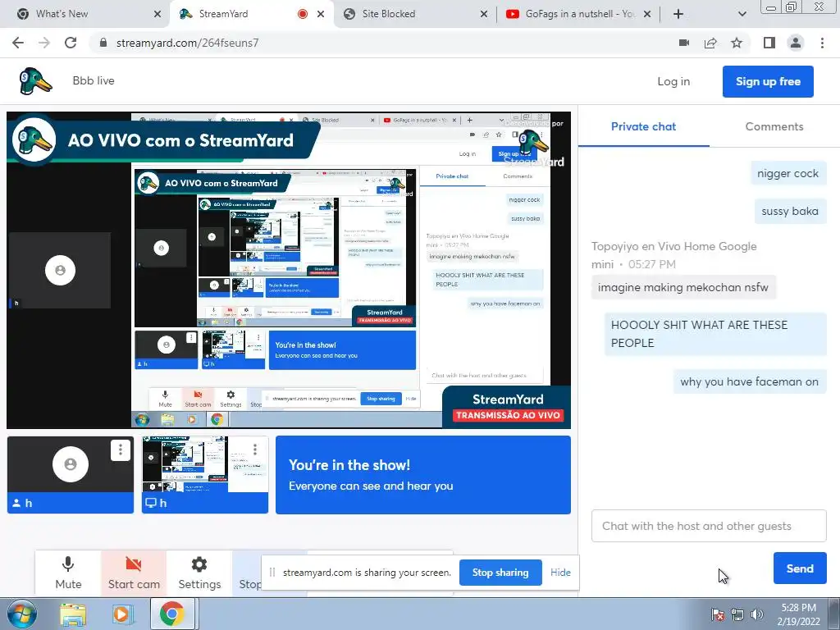Screen dimensions: 840x630
Task: Focus the chat message input field
Action: tap(709, 526)
